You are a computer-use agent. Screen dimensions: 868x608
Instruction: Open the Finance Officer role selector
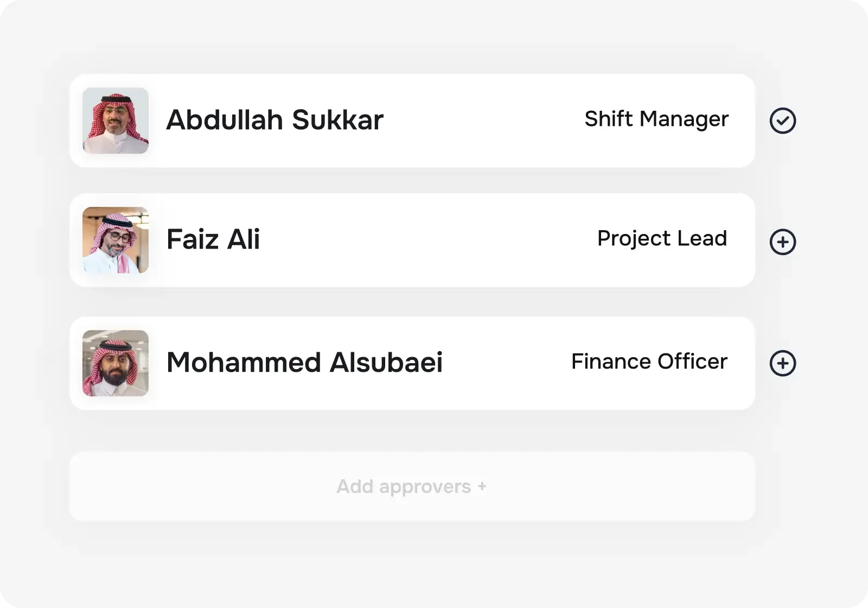click(649, 362)
